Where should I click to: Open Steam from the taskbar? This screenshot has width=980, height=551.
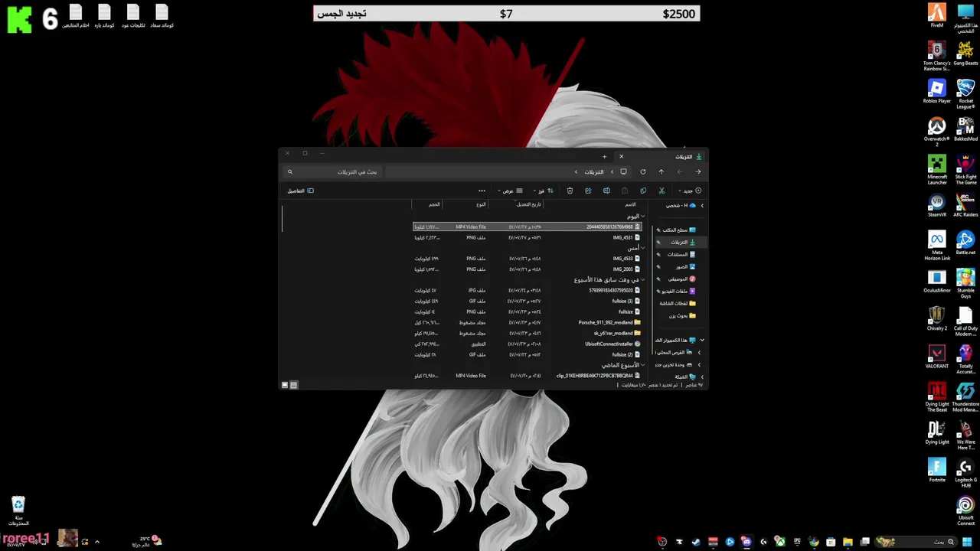pyautogui.click(x=696, y=542)
